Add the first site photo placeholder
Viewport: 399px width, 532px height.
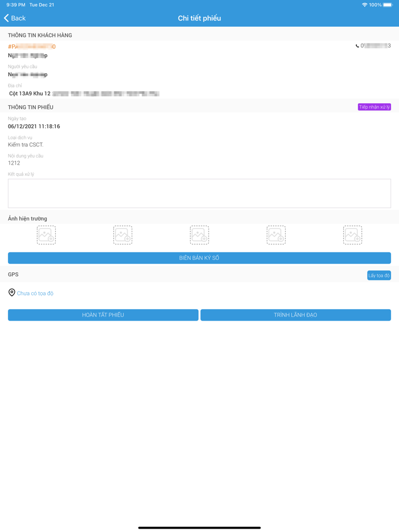click(46, 235)
